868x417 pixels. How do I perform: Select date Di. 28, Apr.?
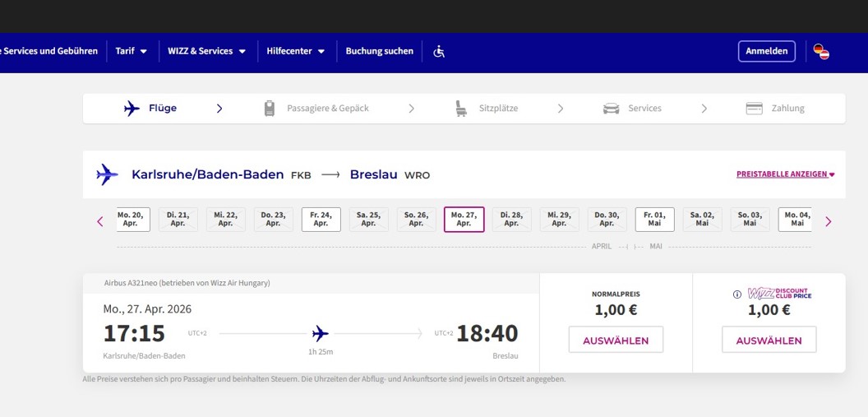[511, 220]
